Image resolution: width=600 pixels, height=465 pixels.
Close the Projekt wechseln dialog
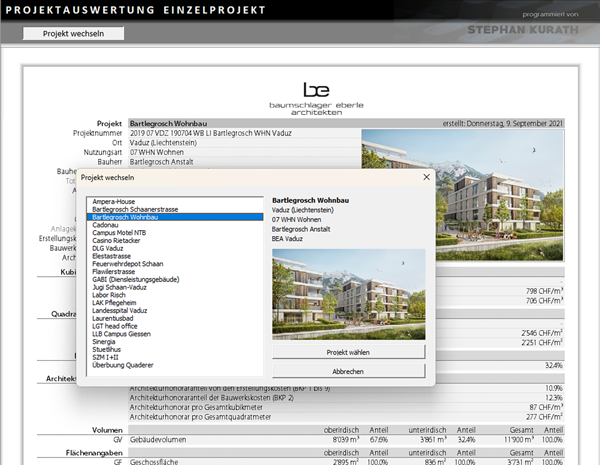coord(426,177)
